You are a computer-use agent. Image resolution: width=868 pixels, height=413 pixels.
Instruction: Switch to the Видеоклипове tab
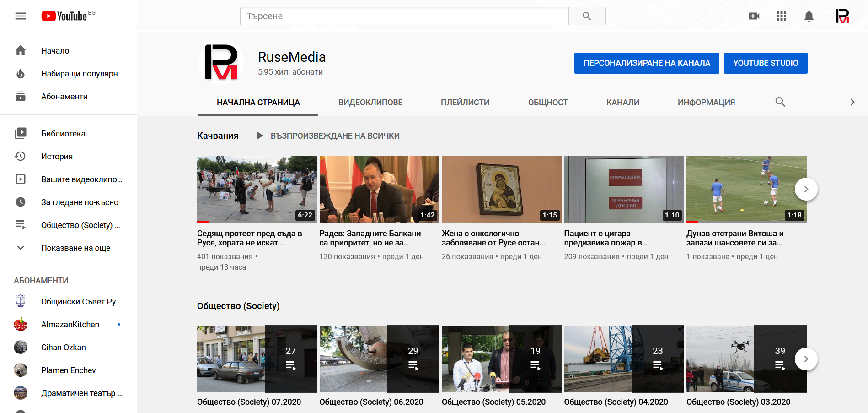[x=370, y=103]
